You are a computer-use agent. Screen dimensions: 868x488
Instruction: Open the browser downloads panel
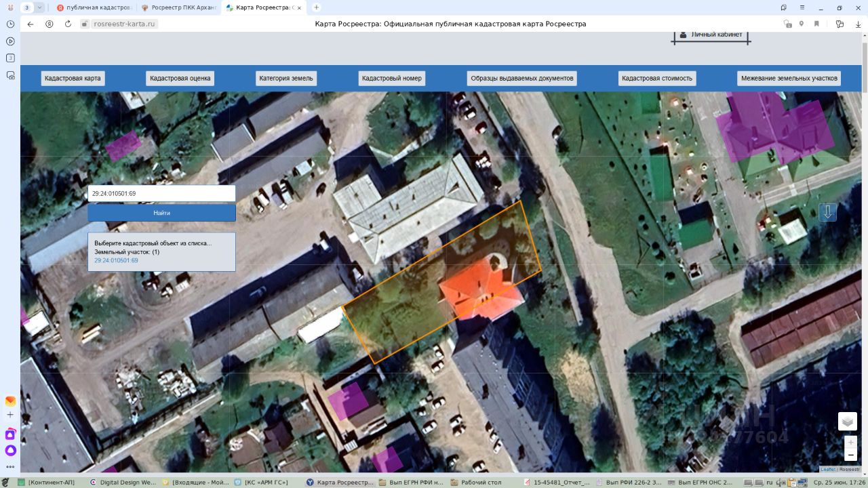[858, 24]
